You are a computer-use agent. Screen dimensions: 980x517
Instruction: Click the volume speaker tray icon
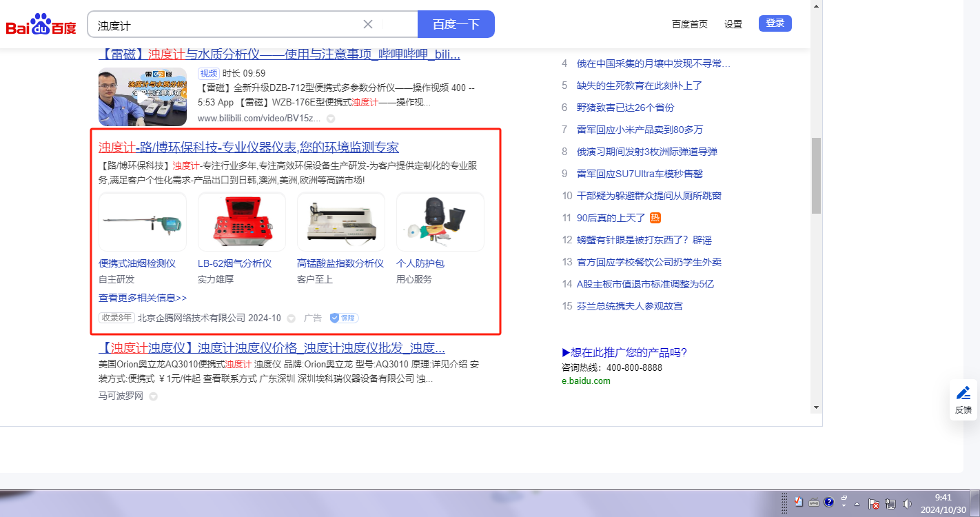tap(907, 504)
